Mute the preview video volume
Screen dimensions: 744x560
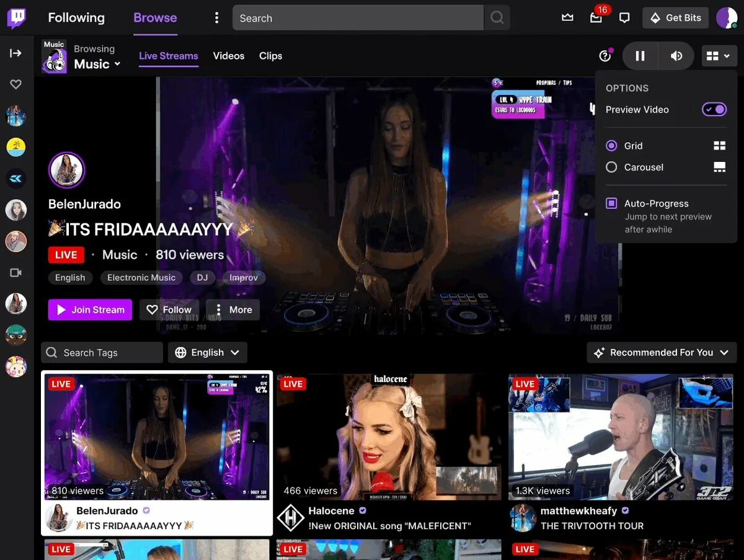[676, 56]
